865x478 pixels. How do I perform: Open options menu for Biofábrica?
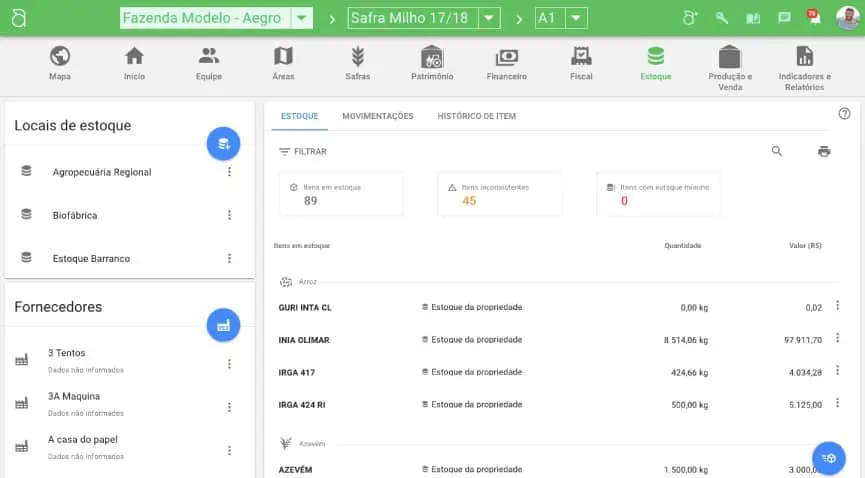pyautogui.click(x=229, y=215)
